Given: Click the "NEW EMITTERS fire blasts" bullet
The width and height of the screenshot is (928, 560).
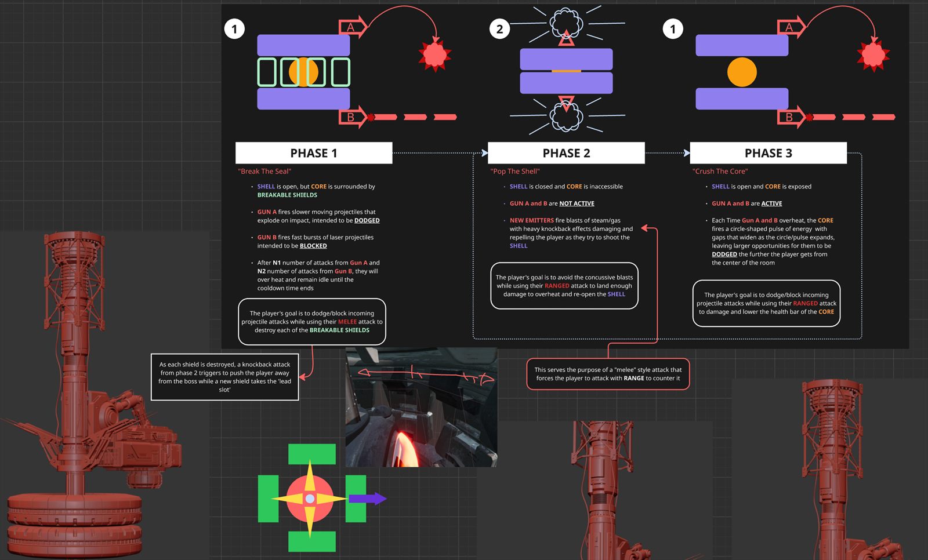Looking at the screenshot, I should coord(571,233).
